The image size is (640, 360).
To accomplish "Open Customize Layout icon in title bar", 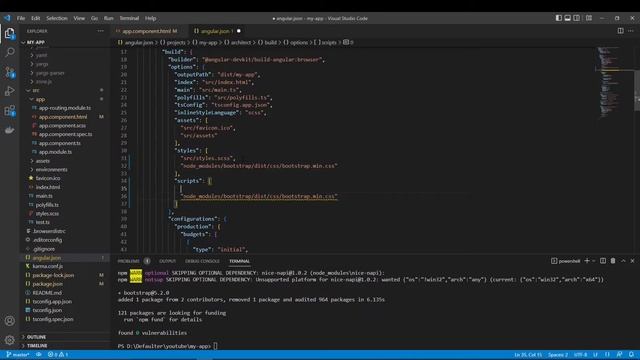I will [x=589, y=18].
